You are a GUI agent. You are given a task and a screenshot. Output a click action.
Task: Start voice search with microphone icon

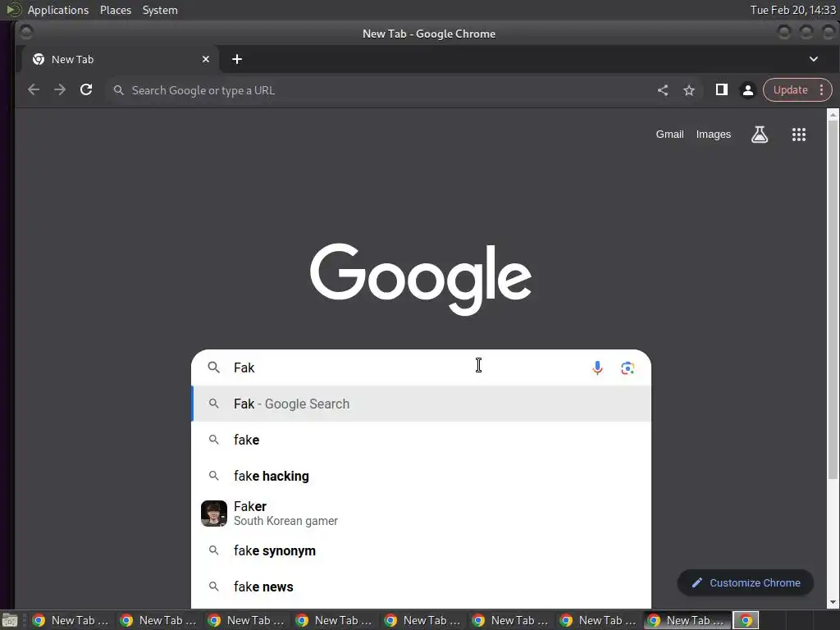tap(597, 367)
